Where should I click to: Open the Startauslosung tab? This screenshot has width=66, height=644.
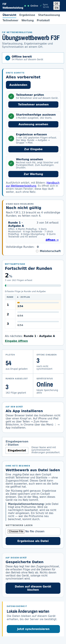[x=49, y=15]
